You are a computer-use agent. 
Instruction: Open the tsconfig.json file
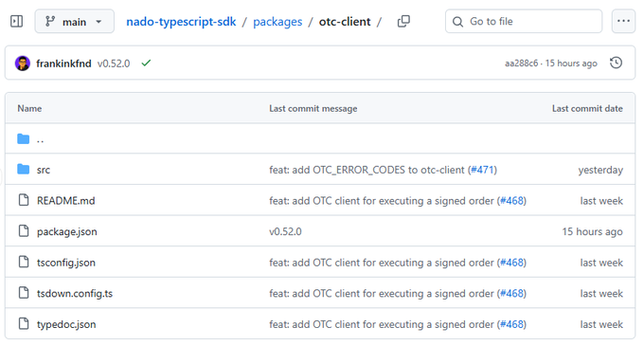[x=66, y=263]
